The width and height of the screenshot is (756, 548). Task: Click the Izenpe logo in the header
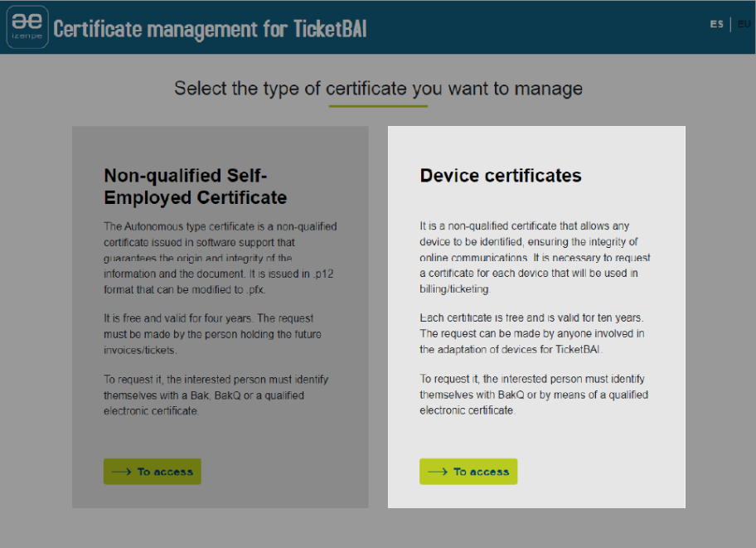click(x=27, y=27)
